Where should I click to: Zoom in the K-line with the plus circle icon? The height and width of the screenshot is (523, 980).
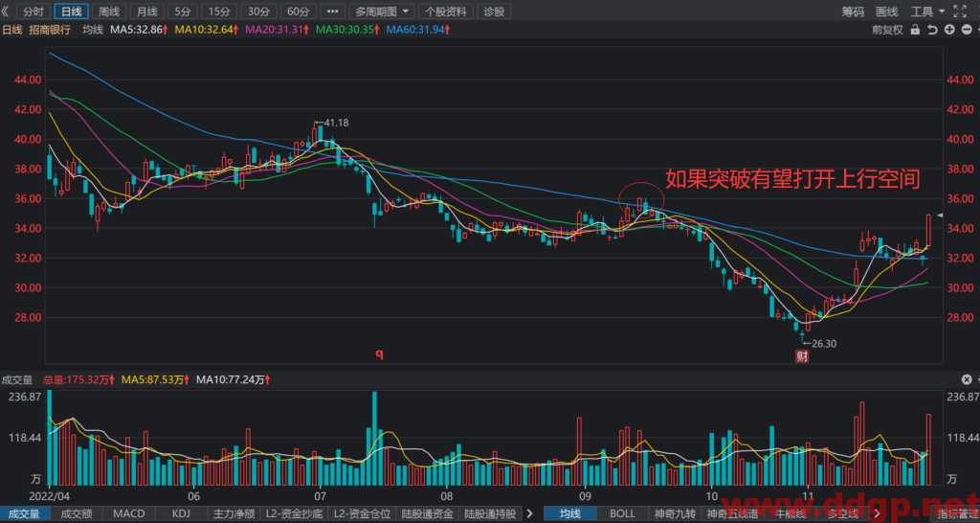[949, 30]
